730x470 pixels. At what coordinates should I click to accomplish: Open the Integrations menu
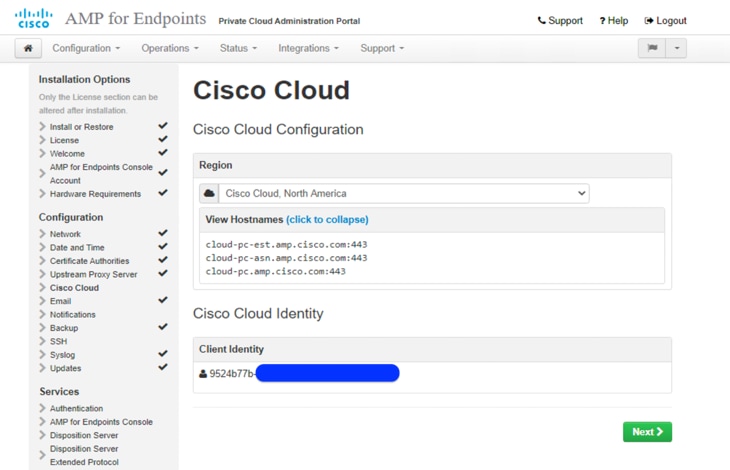point(308,48)
